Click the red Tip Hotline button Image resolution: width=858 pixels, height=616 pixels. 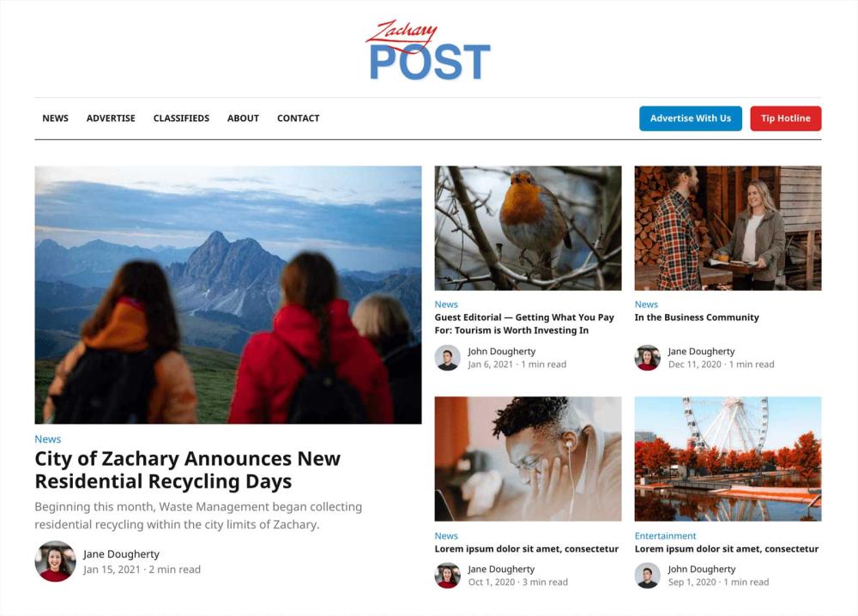point(786,118)
